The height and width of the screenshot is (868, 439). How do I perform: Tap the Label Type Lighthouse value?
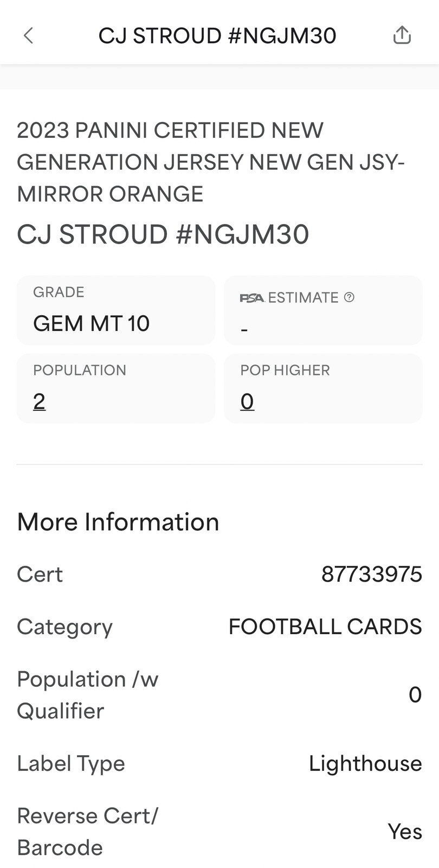[365, 763]
